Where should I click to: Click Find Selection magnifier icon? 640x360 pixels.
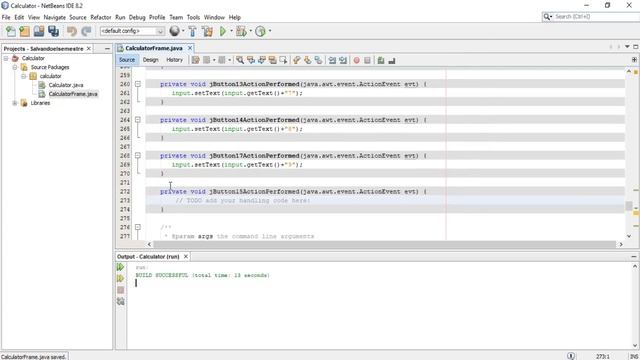[240, 60]
